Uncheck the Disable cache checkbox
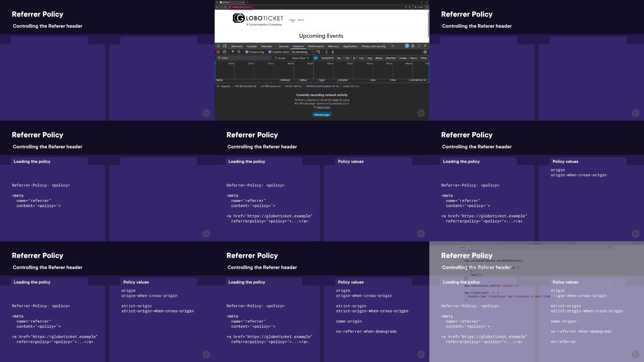Viewport: 644px width, 362px height. point(270,52)
